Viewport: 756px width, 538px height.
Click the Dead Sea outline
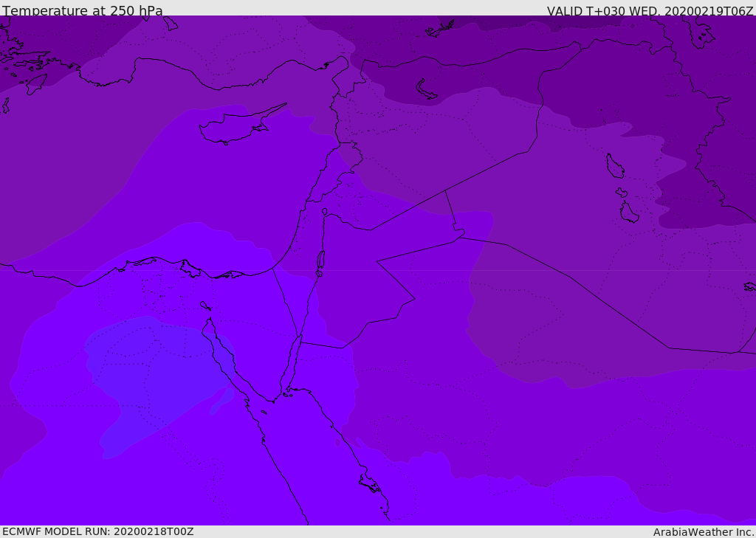click(320, 261)
